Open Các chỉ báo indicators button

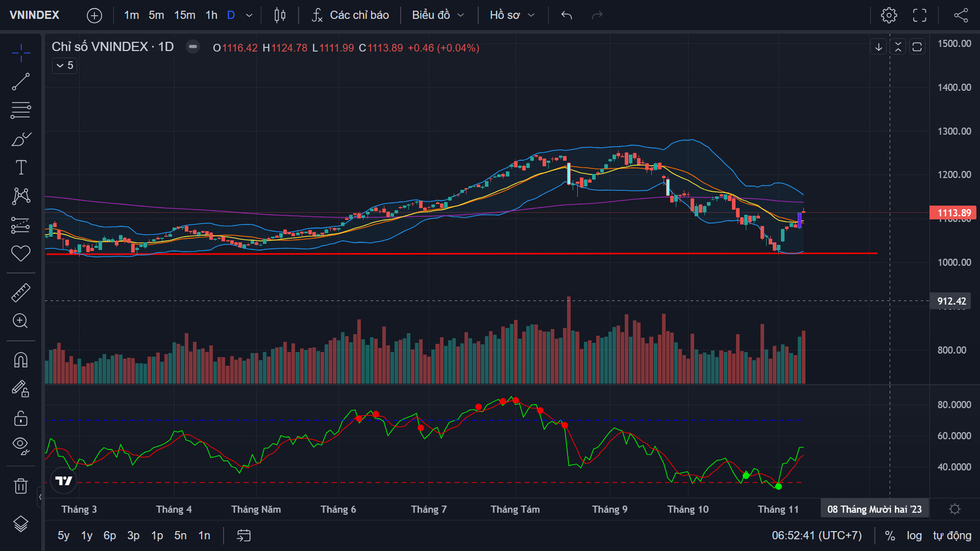pos(350,15)
